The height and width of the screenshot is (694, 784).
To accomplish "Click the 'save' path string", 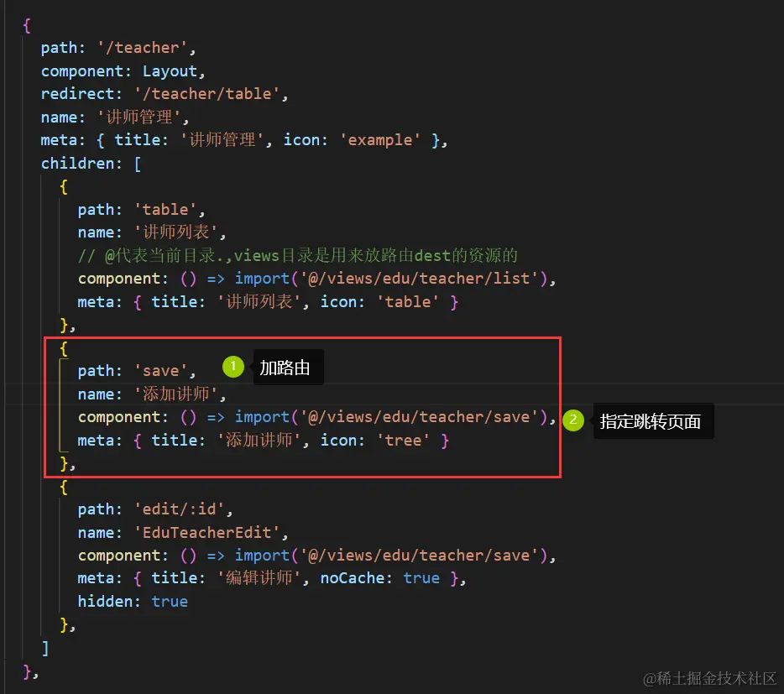I will [x=161, y=371].
